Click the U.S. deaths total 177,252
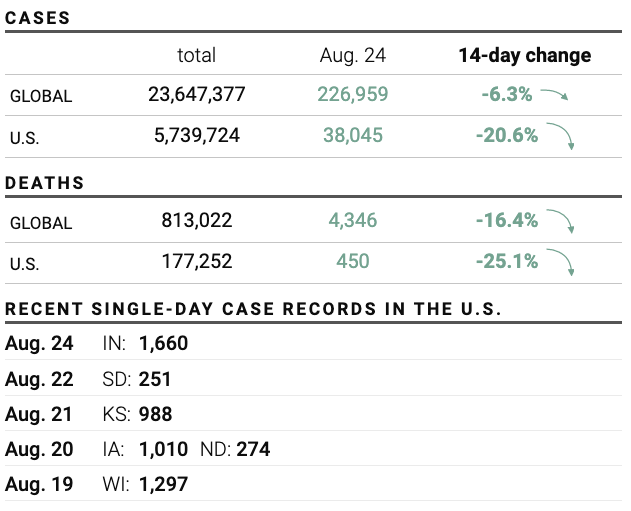 coord(196,261)
